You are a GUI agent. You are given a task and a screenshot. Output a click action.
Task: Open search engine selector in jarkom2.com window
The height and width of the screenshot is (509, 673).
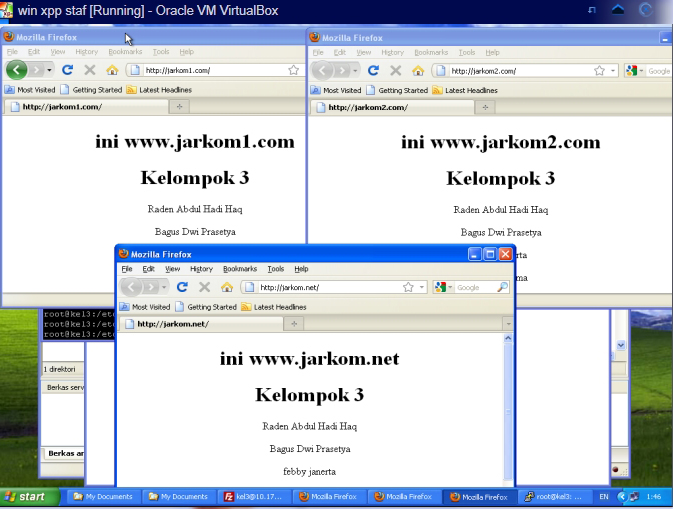tap(635, 71)
